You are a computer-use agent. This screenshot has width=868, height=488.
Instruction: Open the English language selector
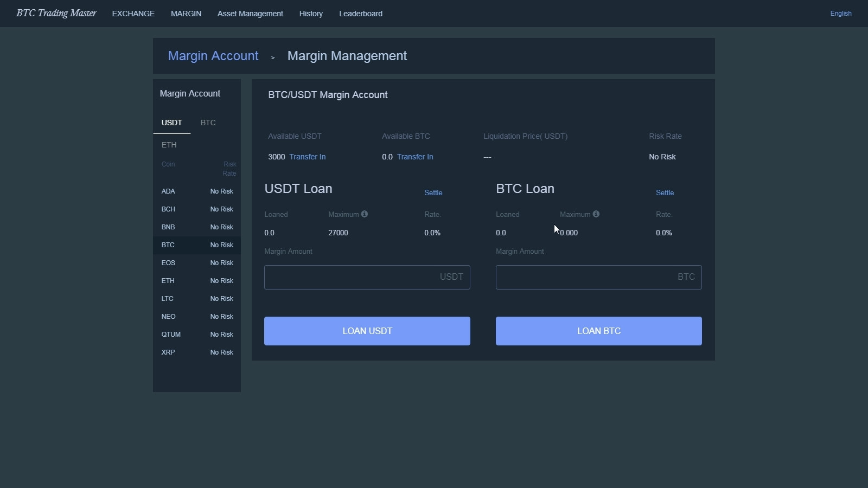coord(840,14)
